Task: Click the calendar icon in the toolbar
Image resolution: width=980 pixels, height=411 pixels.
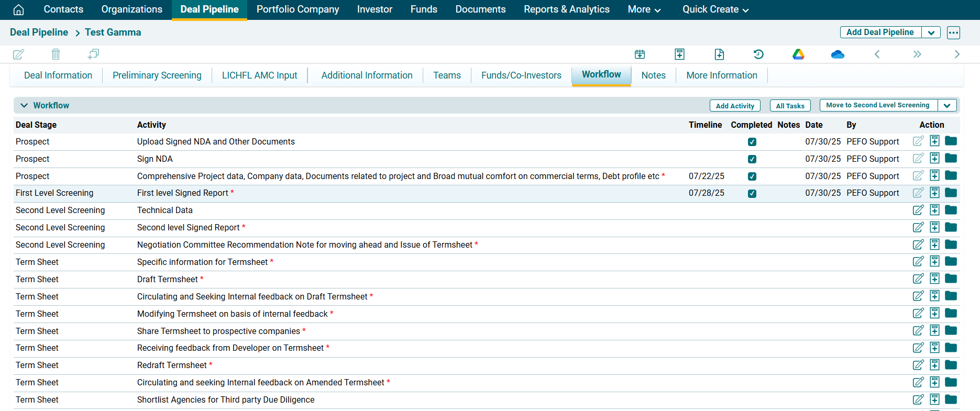Action: pos(640,54)
